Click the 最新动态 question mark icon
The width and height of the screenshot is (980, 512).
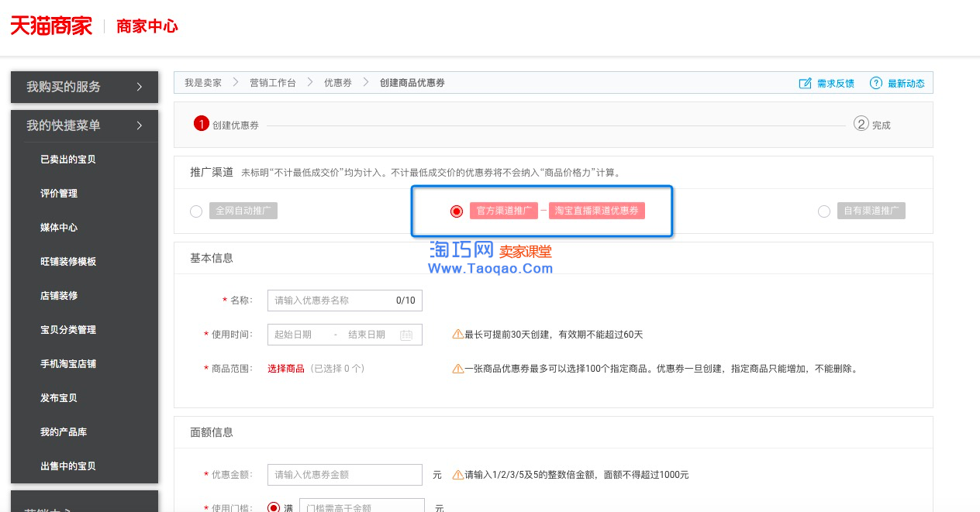876,83
